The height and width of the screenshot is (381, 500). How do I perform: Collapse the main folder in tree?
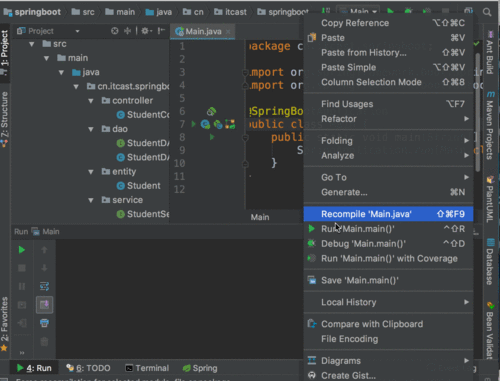(x=46, y=58)
